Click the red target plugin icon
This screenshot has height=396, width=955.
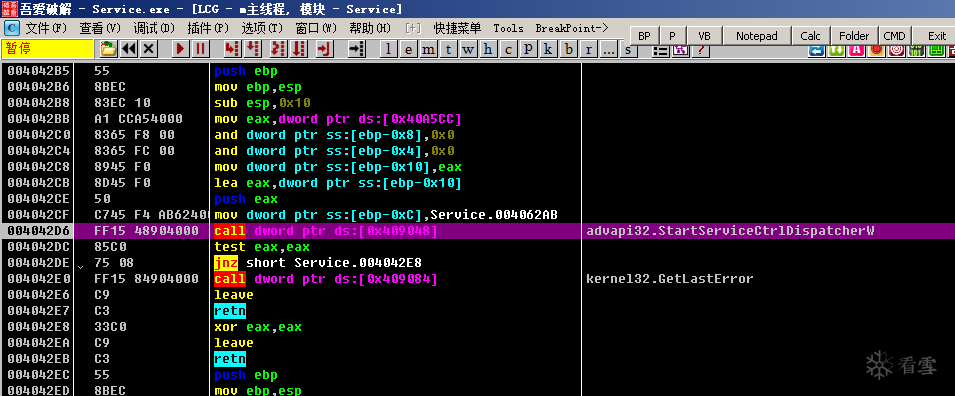(x=896, y=50)
